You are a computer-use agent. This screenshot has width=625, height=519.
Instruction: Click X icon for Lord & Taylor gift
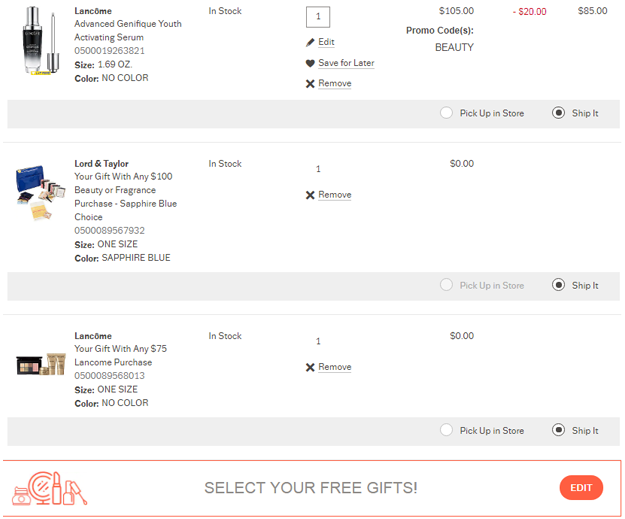click(x=310, y=195)
